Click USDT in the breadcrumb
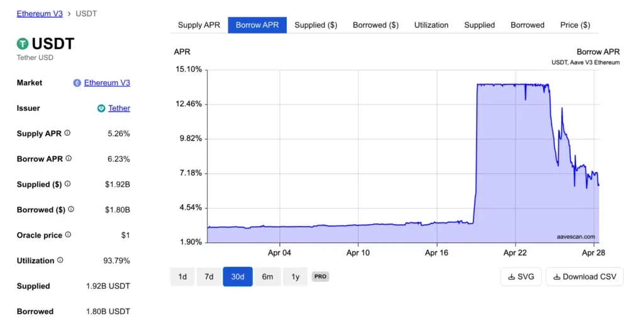644x333 pixels. coord(86,14)
